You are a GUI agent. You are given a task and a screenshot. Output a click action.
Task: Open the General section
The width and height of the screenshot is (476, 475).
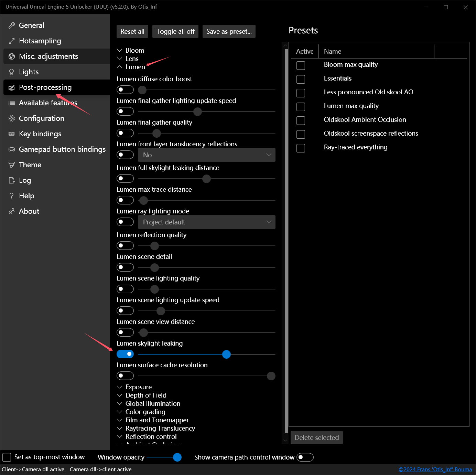pos(57,25)
